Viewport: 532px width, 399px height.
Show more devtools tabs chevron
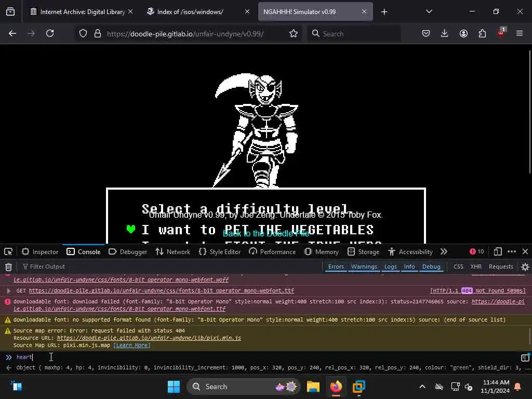[x=444, y=251]
